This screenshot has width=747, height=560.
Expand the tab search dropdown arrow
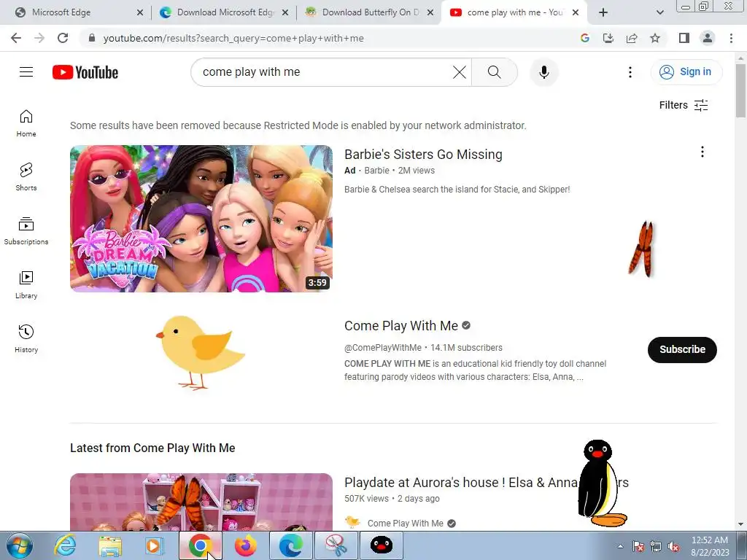pos(659,12)
